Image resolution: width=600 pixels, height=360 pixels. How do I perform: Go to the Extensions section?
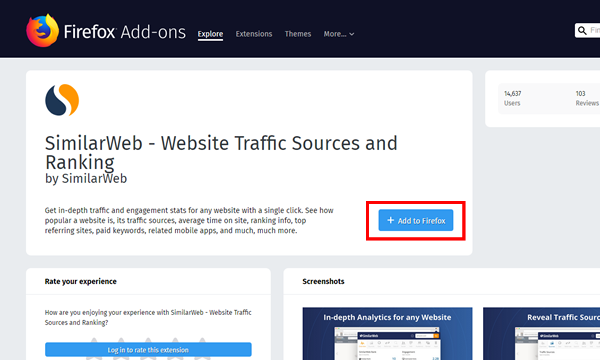tap(254, 34)
